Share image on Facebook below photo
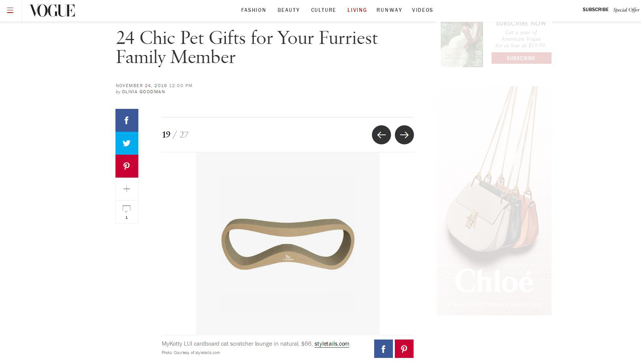The width and height of the screenshot is (641, 364). pyautogui.click(x=383, y=349)
